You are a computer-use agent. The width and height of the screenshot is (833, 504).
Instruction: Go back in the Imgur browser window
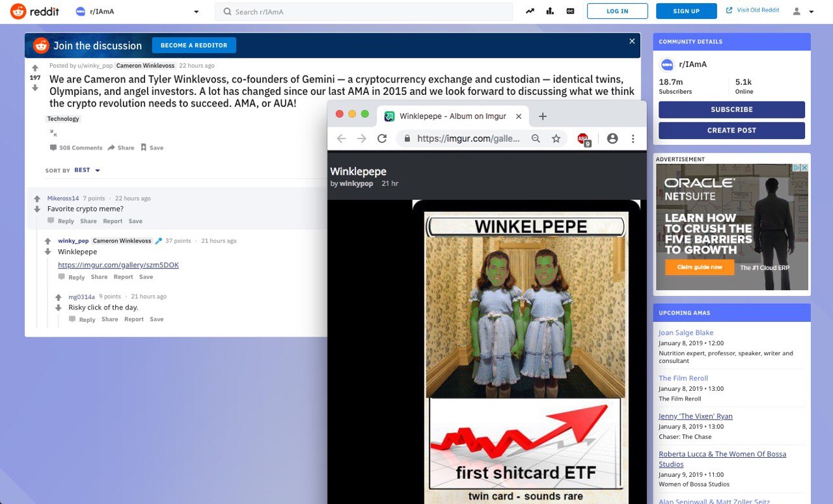tap(341, 139)
